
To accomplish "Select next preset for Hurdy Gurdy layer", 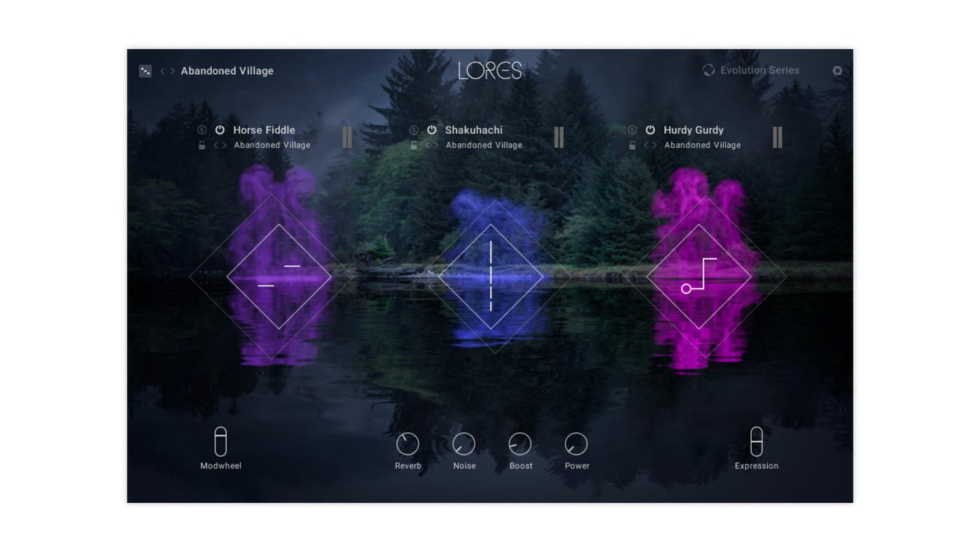I will 655,146.
